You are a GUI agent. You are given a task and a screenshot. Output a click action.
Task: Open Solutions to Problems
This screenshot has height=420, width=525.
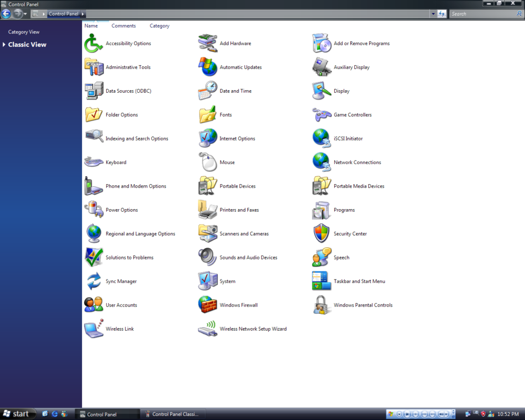pyautogui.click(x=119, y=257)
